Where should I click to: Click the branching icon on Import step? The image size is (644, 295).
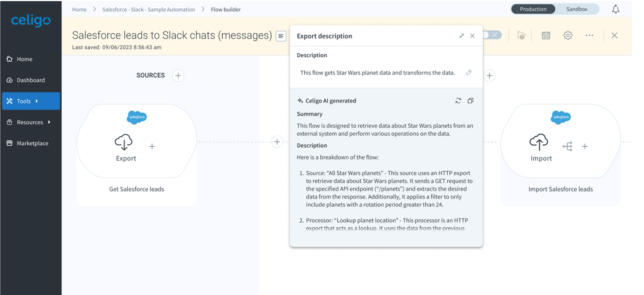coord(567,146)
